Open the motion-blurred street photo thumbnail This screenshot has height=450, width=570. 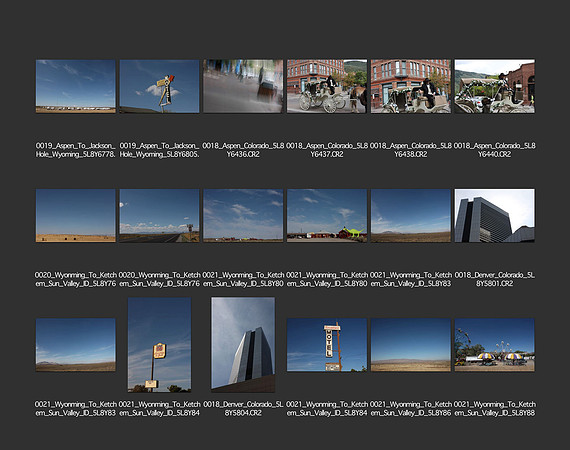(x=243, y=86)
